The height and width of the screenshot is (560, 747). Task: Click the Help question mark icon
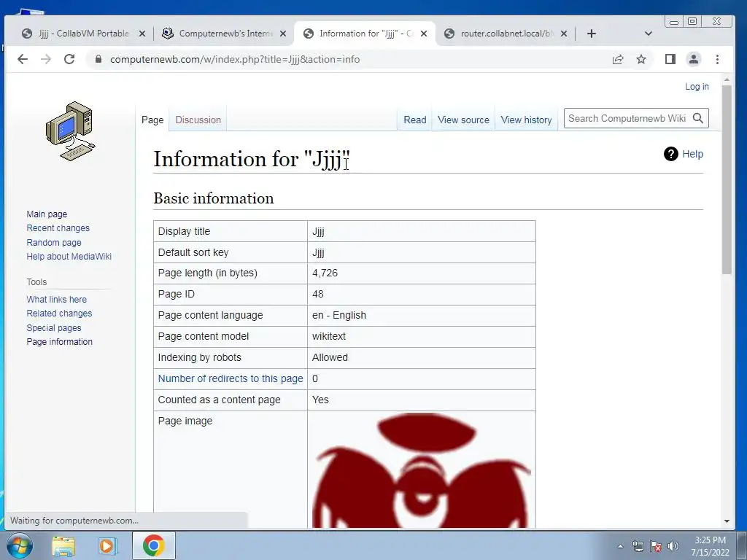click(671, 154)
